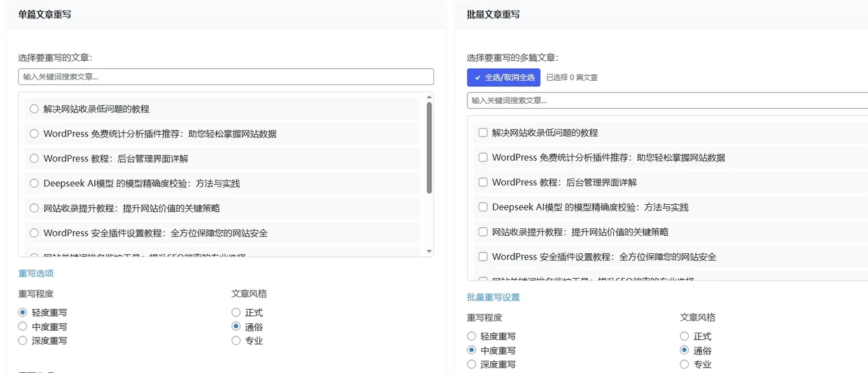Click 重写程度 label in batch rewrite panel
Screen dimensions: 868x373
coord(484,318)
